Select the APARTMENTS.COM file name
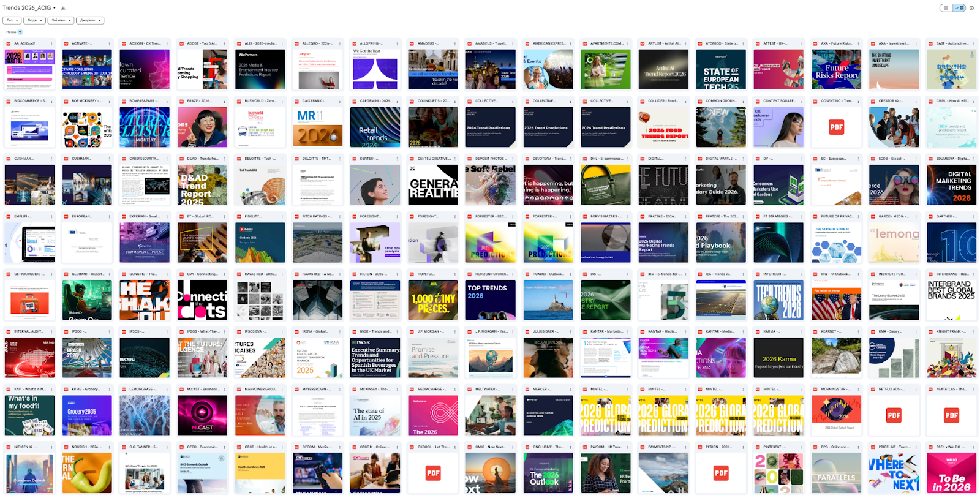This screenshot has height=498, width=980. pyautogui.click(x=607, y=43)
